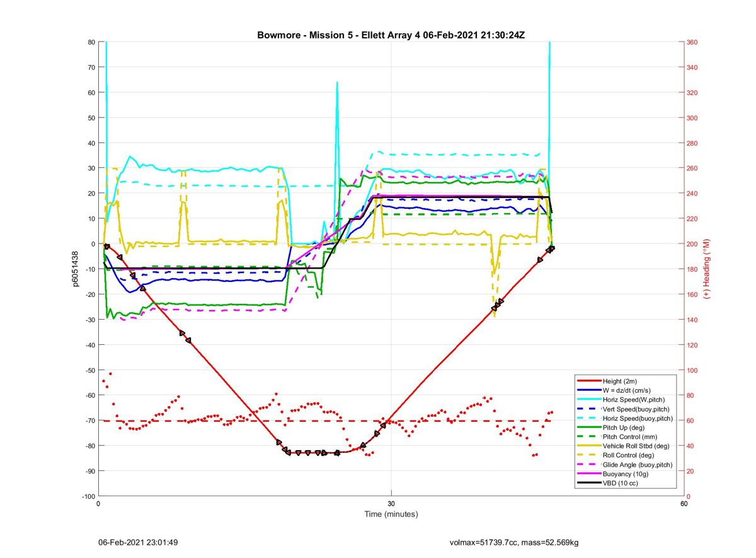This screenshot has width=756, height=558.
Task: Click the 80 tick on left axis
Action: [91, 42]
